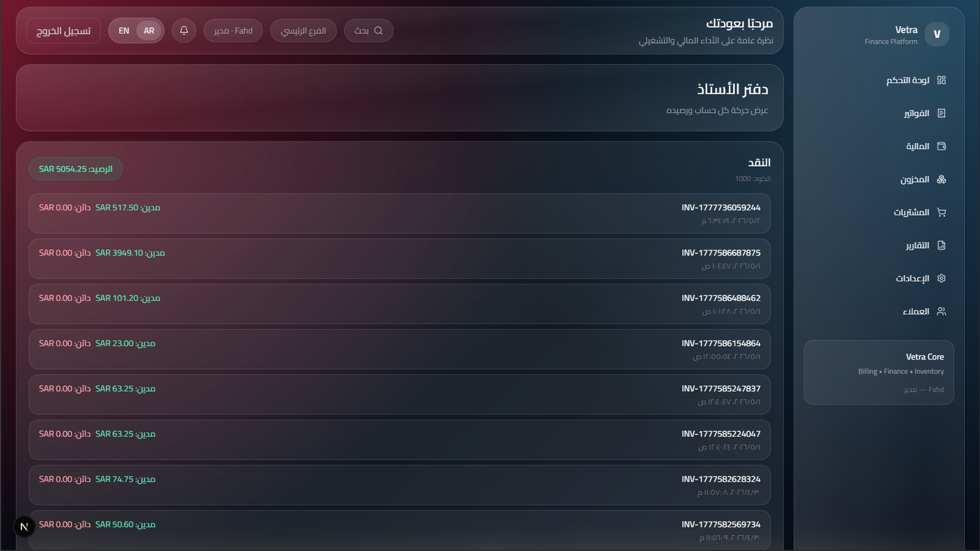The height and width of the screenshot is (551, 980).
Task: Click the purchases cart icon
Action: [x=941, y=213]
